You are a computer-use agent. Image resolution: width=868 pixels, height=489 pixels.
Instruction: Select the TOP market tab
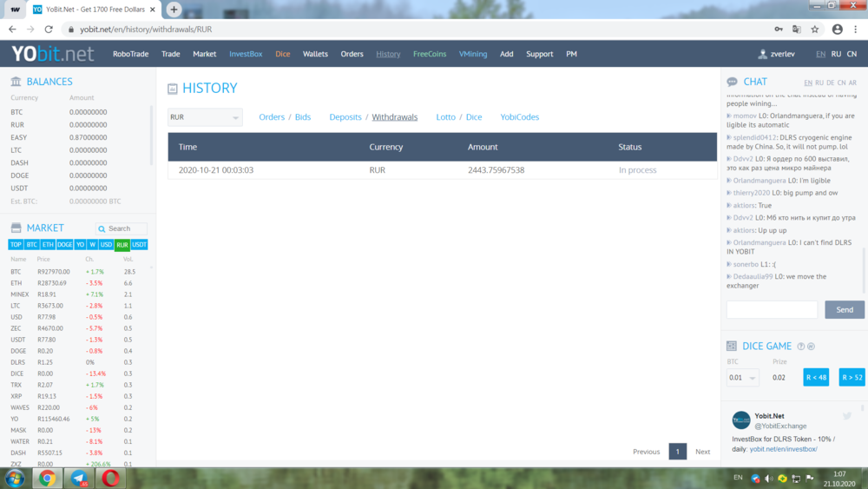[16, 245]
